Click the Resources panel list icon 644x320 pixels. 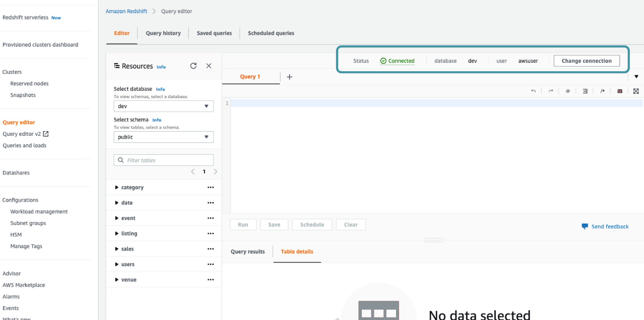click(117, 66)
